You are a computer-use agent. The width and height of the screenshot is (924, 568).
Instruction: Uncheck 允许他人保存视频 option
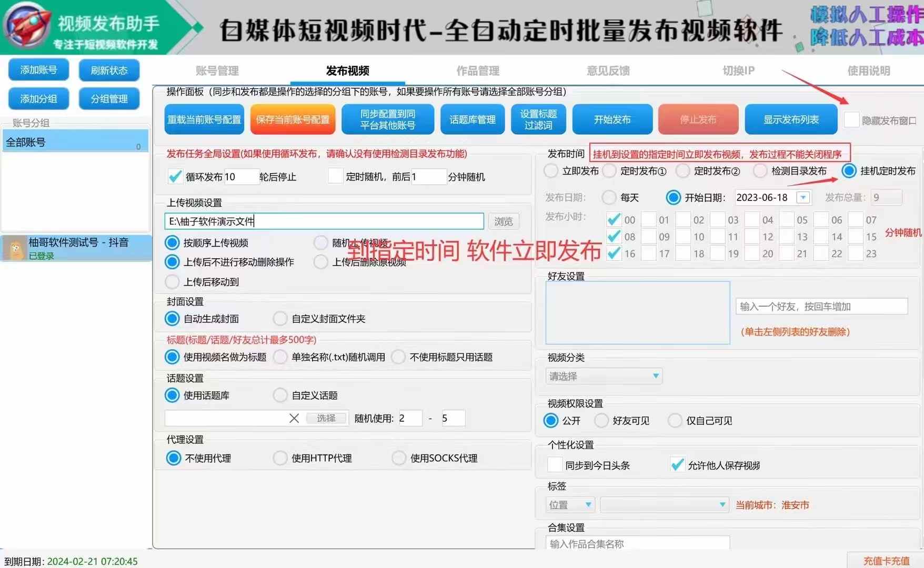[677, 465]
